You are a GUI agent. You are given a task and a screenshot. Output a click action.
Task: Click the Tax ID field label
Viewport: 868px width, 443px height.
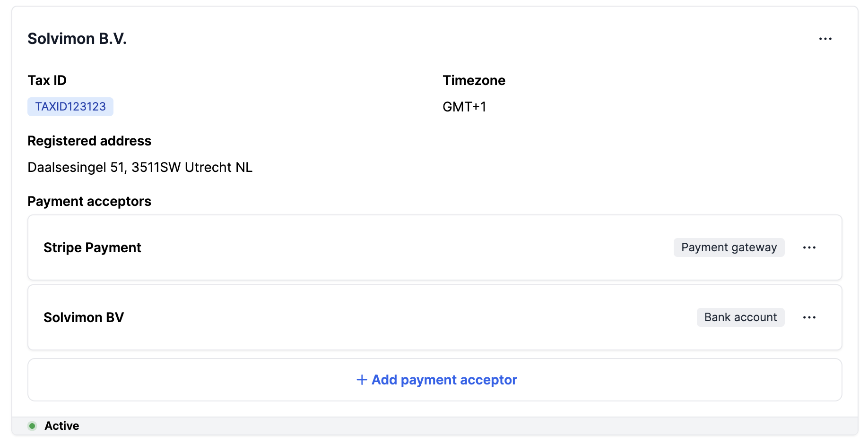click(47, 80)
